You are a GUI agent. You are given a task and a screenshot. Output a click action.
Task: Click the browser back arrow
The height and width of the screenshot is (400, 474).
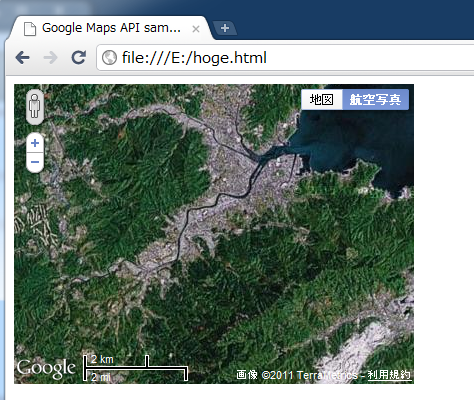coord(22,58)
